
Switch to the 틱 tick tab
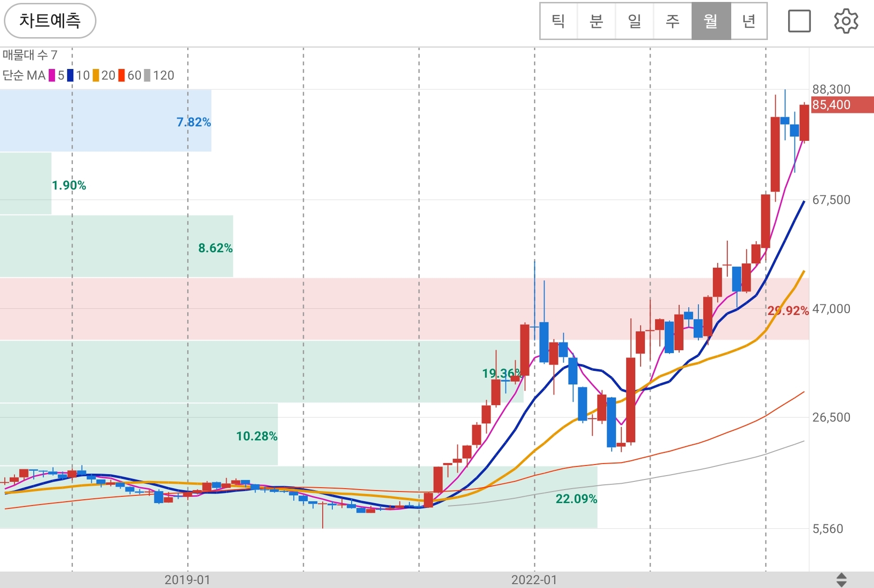coord(559,21)
